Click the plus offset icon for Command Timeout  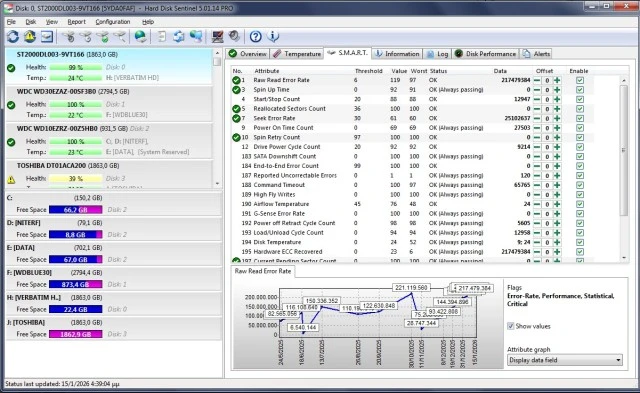pyautogui.click(x=557, y=185)
